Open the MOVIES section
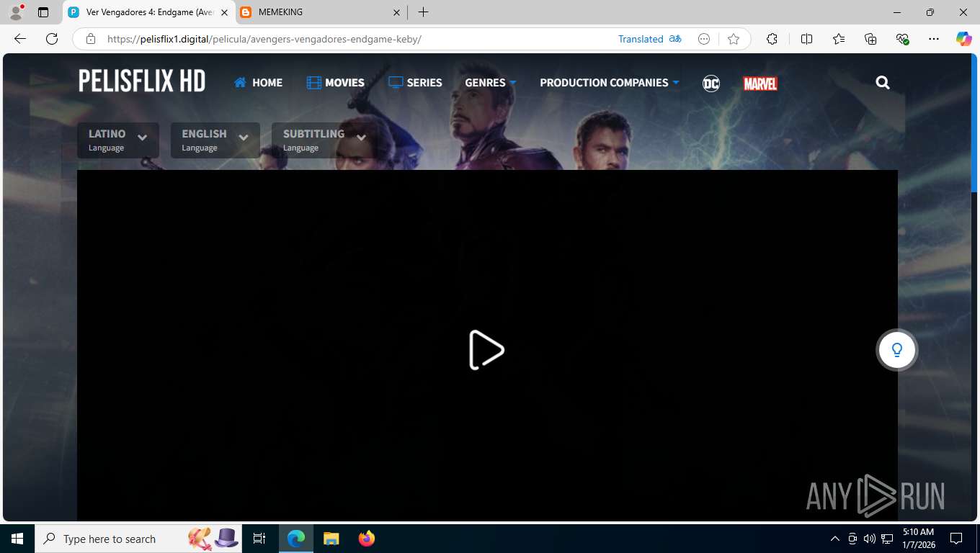Viewport: 980px width, 553px height. pos(335,83)
